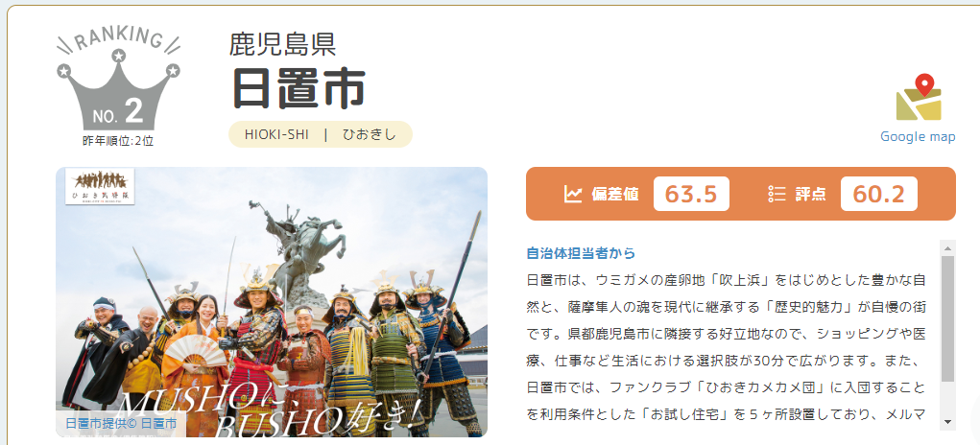Click the description scrollbar thumb
This screenshot has width=980, height=445.
[x=947, y=318]
